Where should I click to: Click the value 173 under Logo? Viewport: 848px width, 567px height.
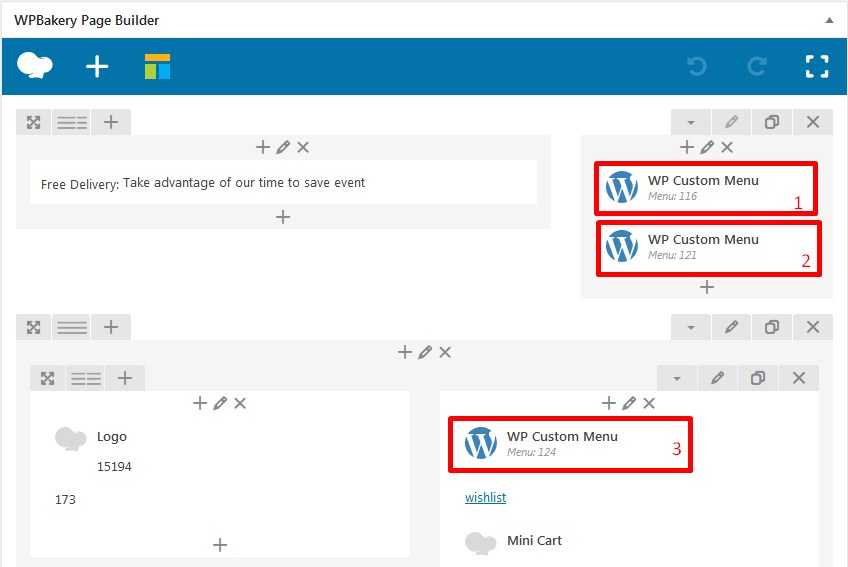[65, 499]
